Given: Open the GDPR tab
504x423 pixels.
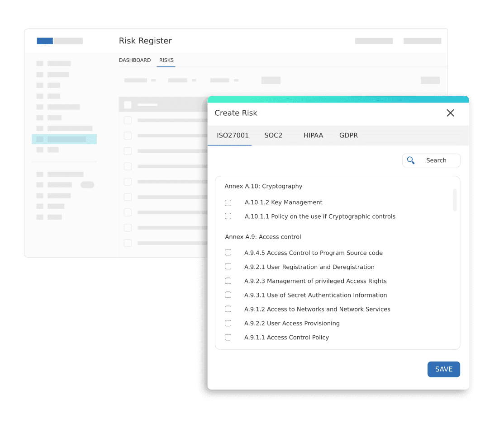Looking at the screenshot, I should pos(348,135).
